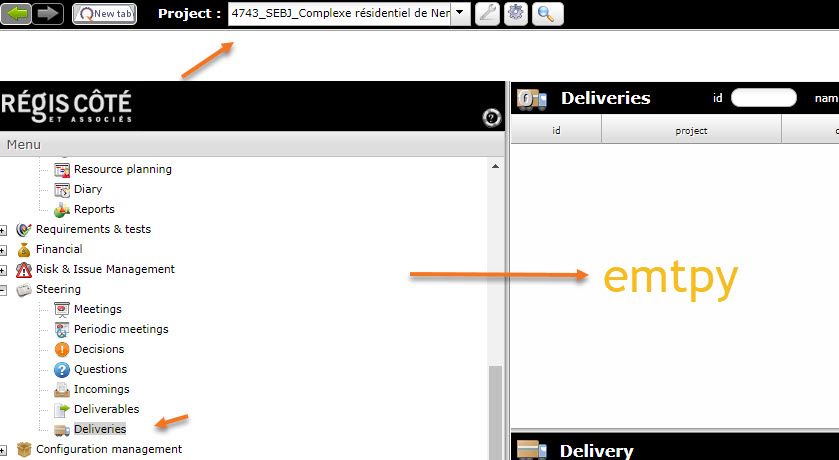This screenshot has height=460, width=839.
Task: Click the Resource planning icon
Action: 62,171
